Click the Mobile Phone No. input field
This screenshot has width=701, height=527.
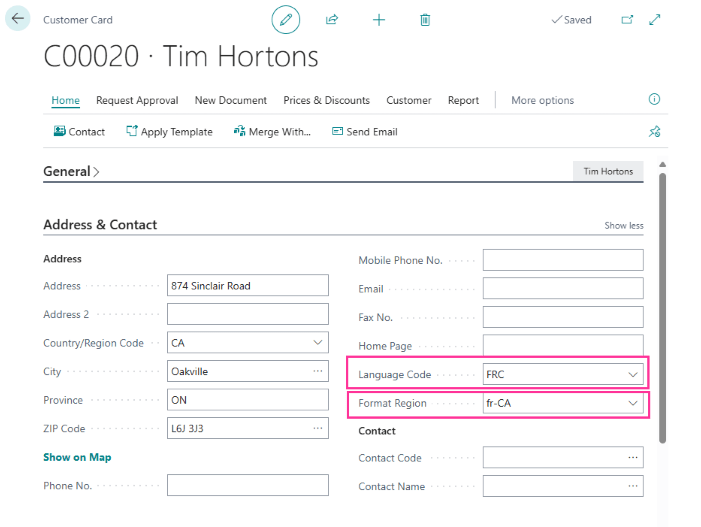pyautogui.click(x=562, y=261)
